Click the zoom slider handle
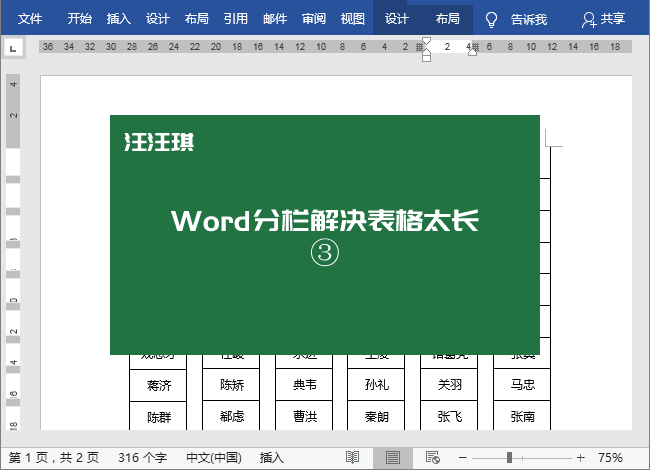The image size is (650, 470). pos(509,457)
